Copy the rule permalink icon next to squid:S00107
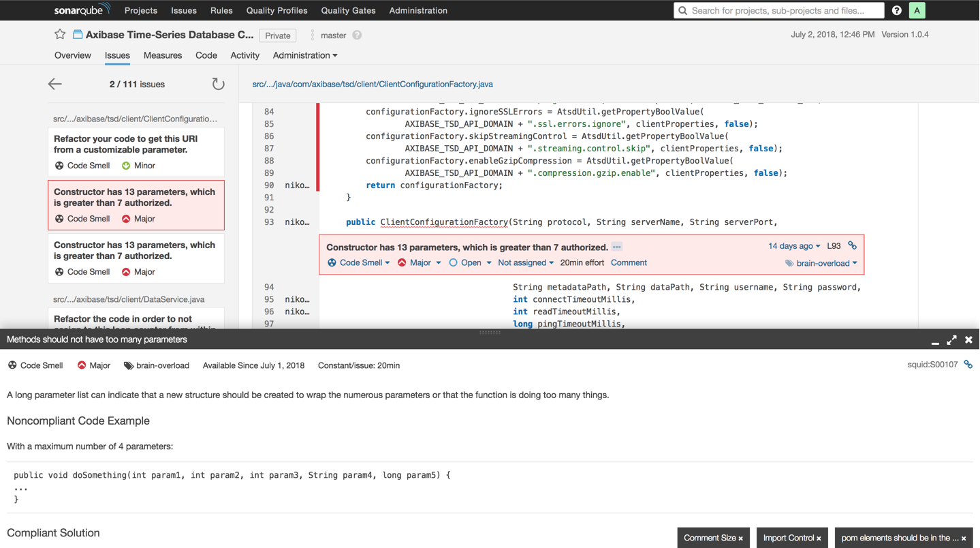The width and height of the screenshot is (980, 548). point(968,365)
